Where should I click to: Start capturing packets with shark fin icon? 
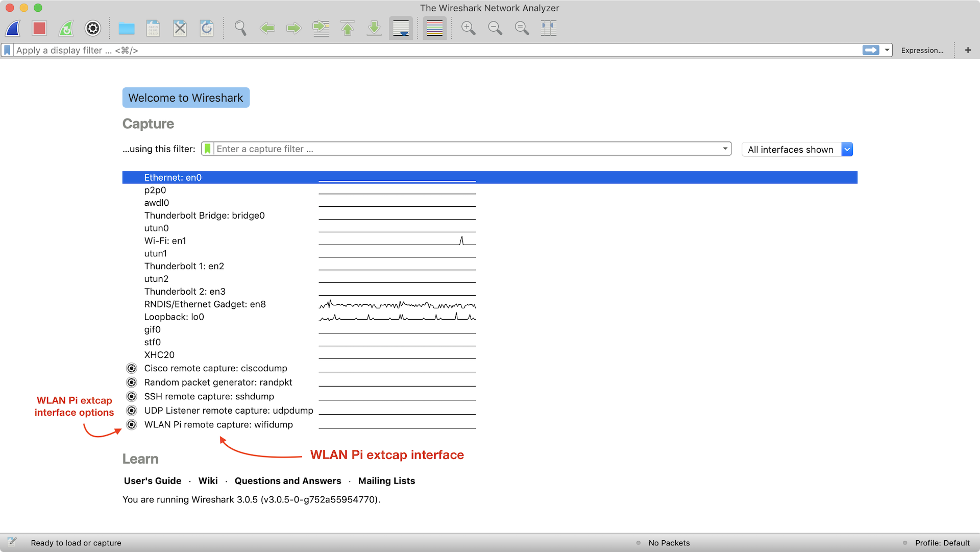[13, 28]
